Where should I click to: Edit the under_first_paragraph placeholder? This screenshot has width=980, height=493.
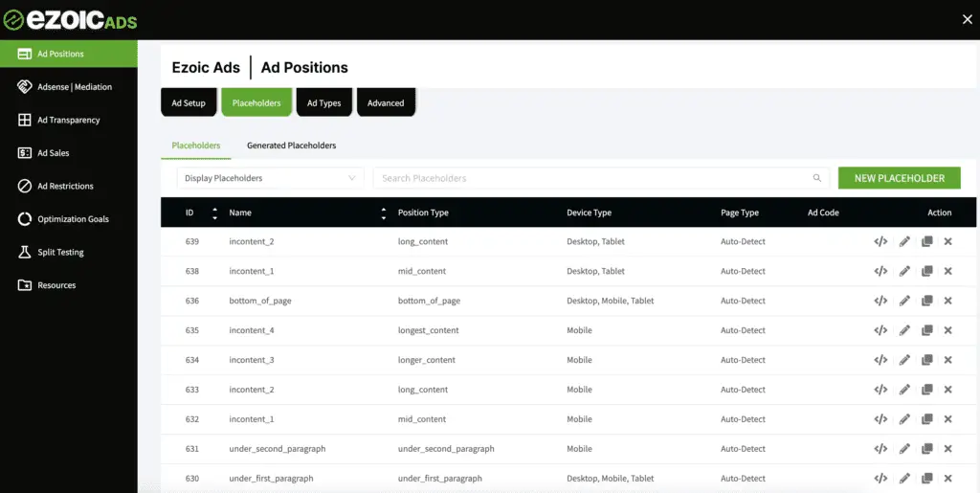904,479
